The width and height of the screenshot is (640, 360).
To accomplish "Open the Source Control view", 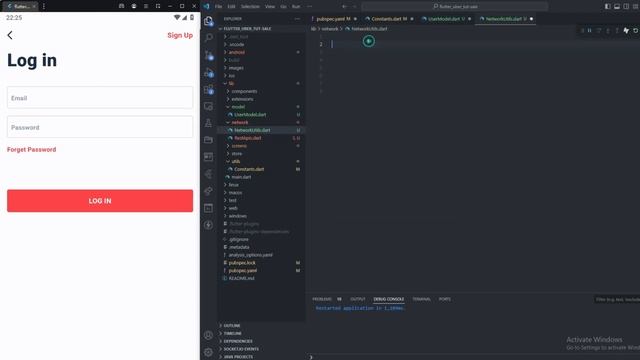I will pyautogui.click(x=208, y=55).
